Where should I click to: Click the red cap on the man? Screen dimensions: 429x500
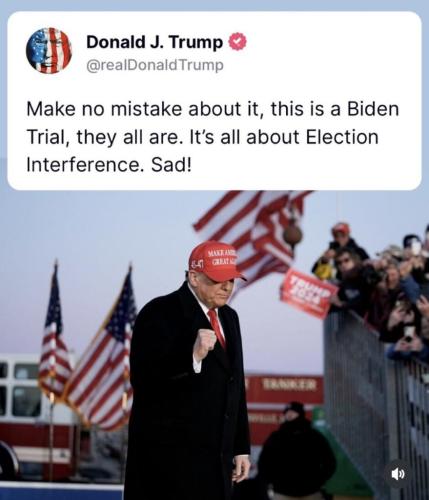click(x=216, y=262)
